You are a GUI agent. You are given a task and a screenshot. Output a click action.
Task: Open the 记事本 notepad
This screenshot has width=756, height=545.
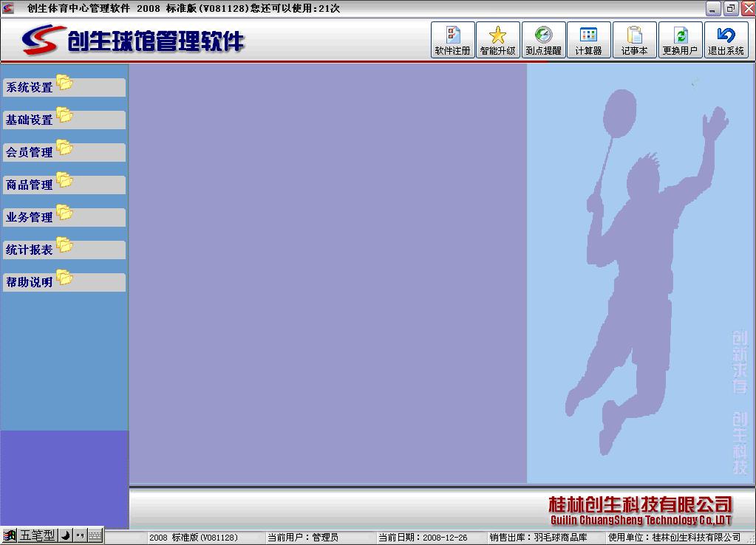coord(634,41)
